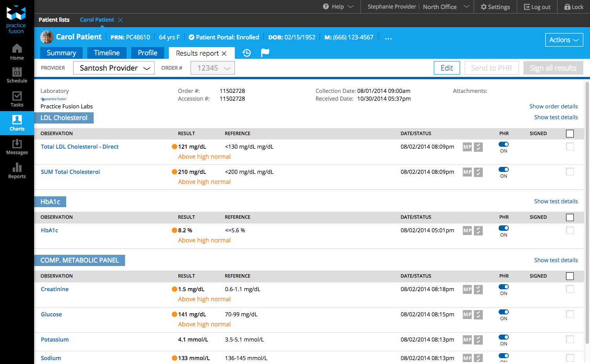Image resolution: width=590 pixels, height=364 pixels.
Task: Check the signed box for Glucose
Action: coord(570,314)
